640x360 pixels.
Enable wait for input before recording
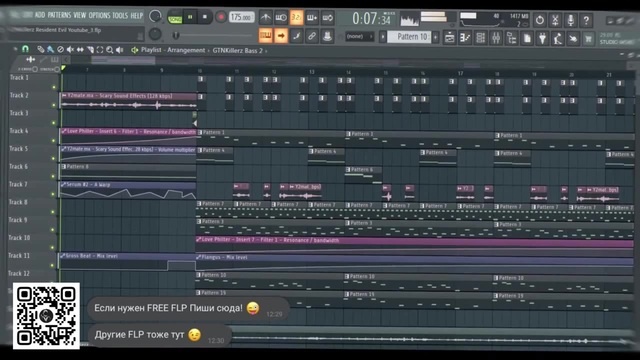(281, 18)
